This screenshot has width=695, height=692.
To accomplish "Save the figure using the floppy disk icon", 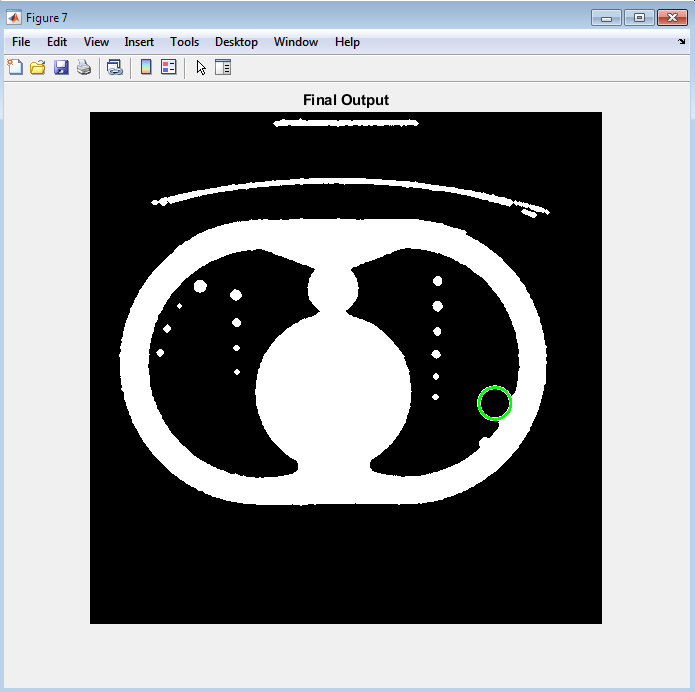I will coord(61,68).
